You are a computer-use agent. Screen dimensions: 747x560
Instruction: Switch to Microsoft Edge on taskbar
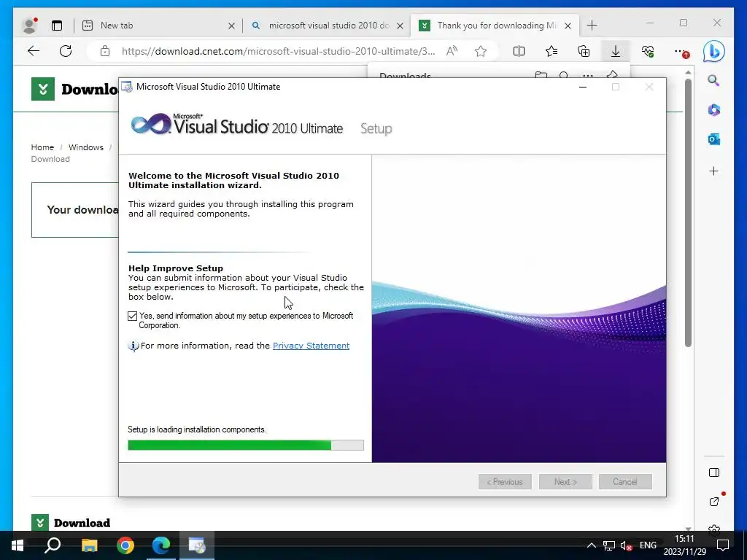pyautogui.click(x=161, y=545)
